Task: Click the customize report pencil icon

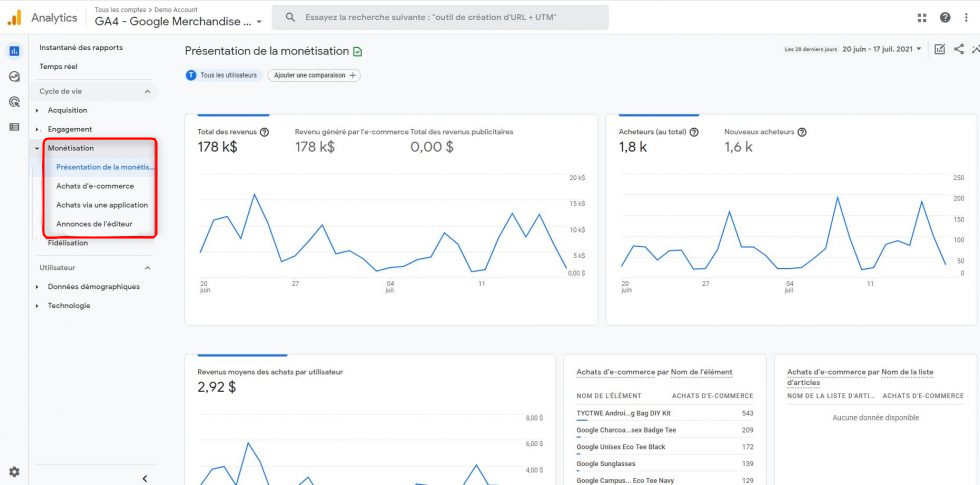Action: tap(939, 49)
